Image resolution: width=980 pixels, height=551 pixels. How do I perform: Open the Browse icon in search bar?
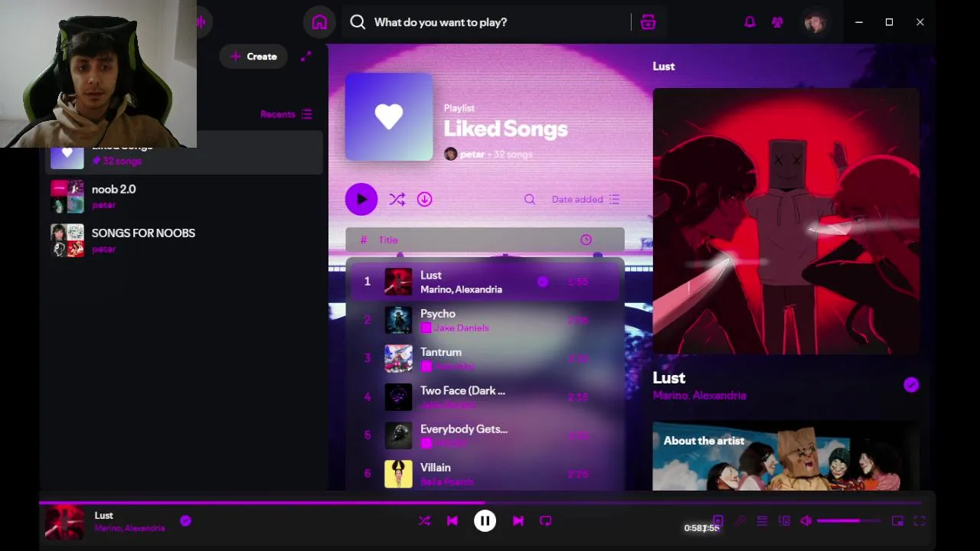coord(648,22)
